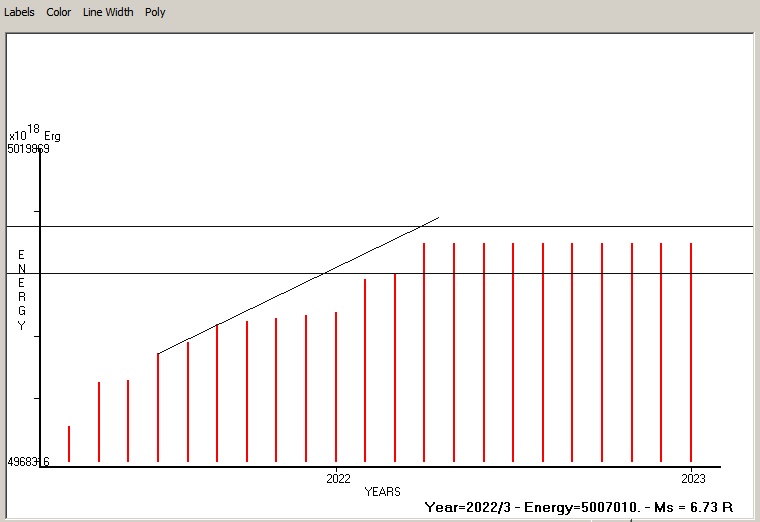
Task: Click the 2023 x-axis label
Action: (x=693, y=478)
